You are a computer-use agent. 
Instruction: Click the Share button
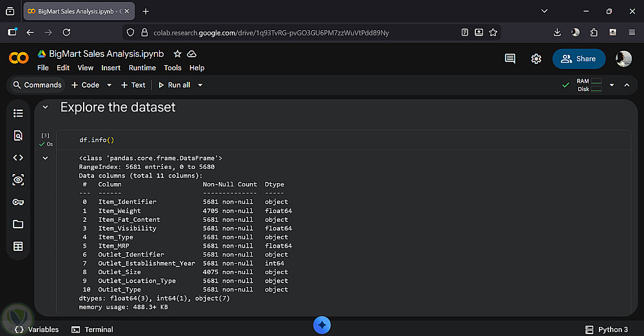pyautogui.click(x=579, y=59)
